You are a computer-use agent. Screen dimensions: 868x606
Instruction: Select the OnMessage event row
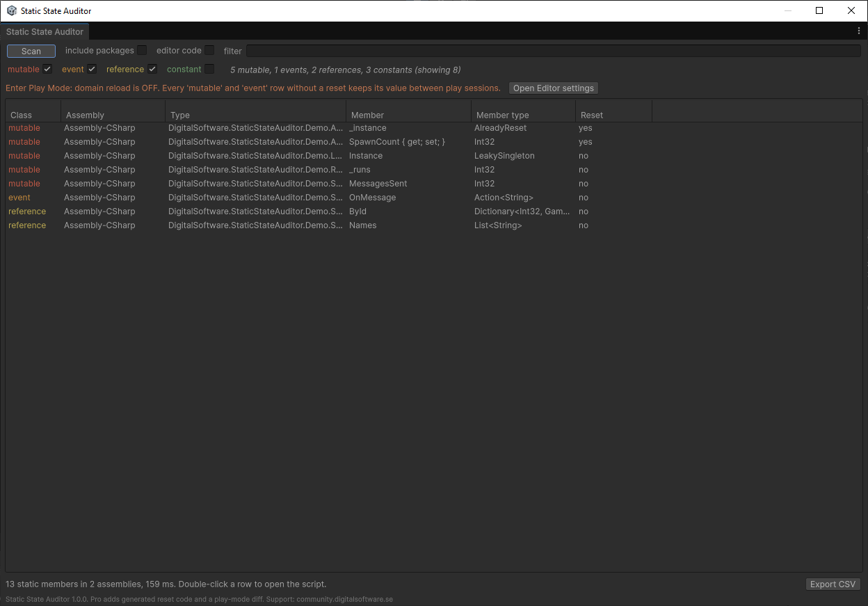tap(434, 198)
